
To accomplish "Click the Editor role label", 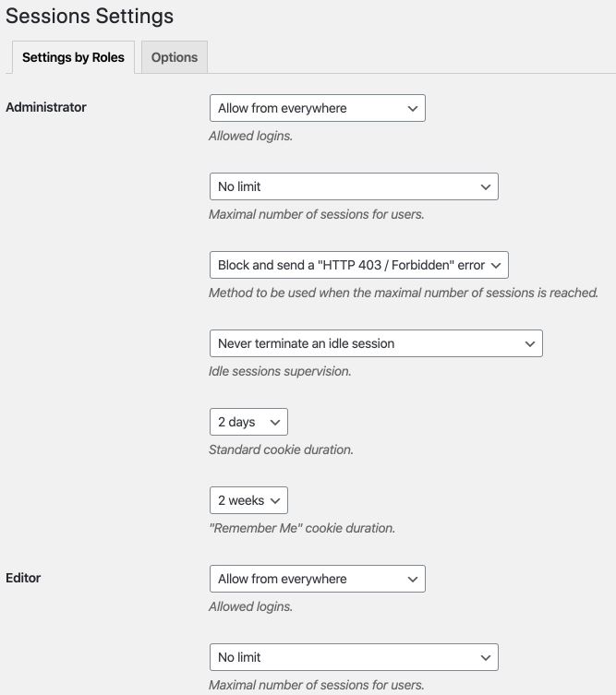I will (x=23, y=578).
